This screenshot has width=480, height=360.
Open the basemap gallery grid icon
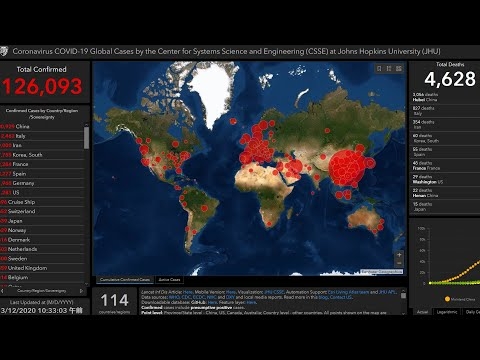[x=399, y=68]
